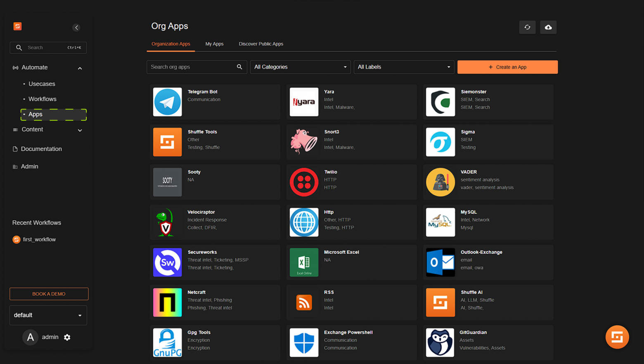Screen dimensions: 644x364
Task: Open the Snort3 pig icon
Action: tap(304, 142)
